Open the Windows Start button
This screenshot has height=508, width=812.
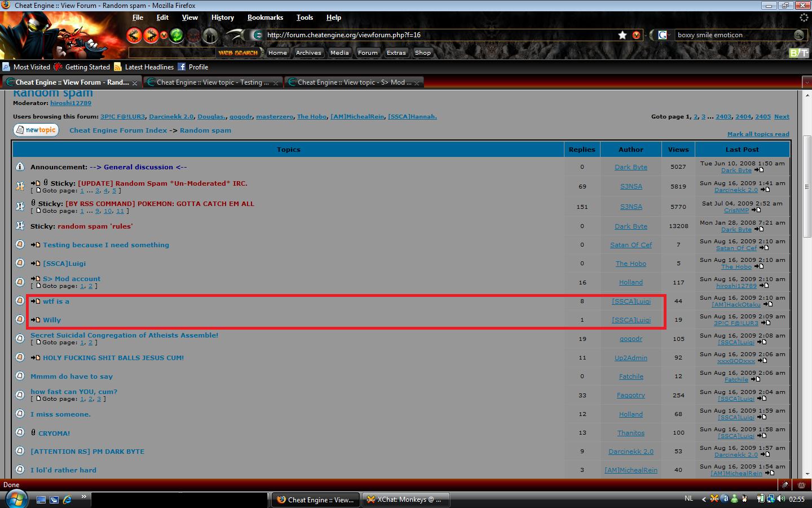(x=16, y=499)
